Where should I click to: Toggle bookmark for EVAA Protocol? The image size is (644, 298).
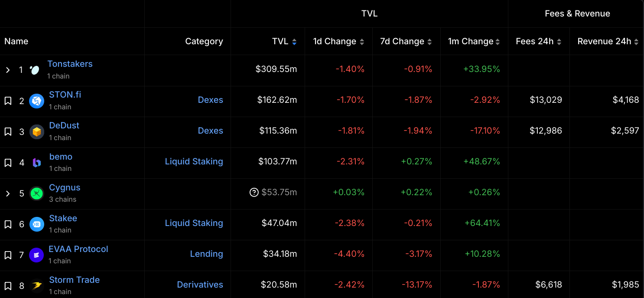8,255
